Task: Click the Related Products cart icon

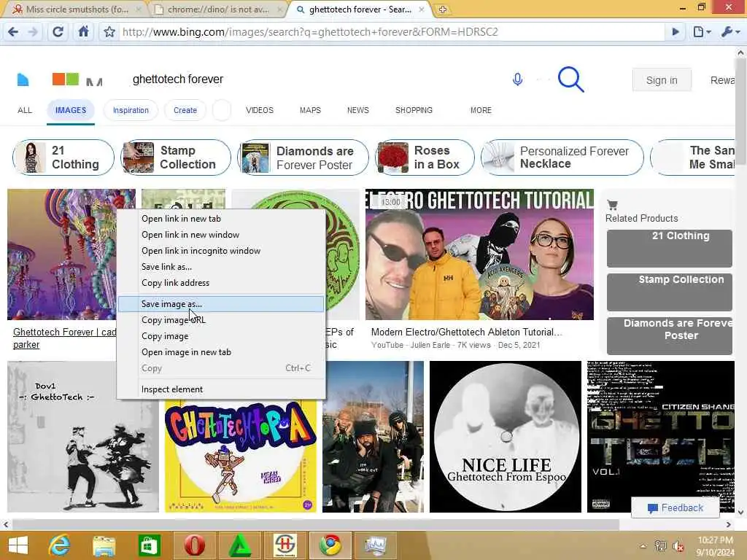Action: click(x=613, y=205)
